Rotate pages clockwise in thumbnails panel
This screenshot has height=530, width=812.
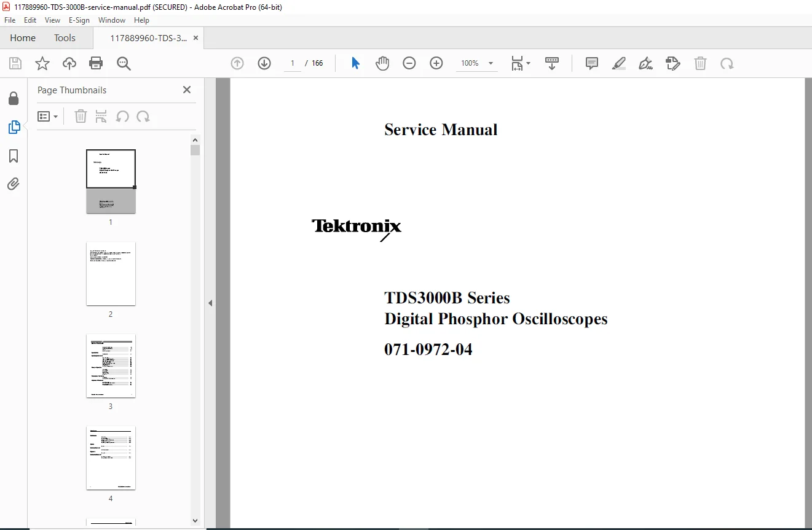pyautogui.click(x=143, y=116)
